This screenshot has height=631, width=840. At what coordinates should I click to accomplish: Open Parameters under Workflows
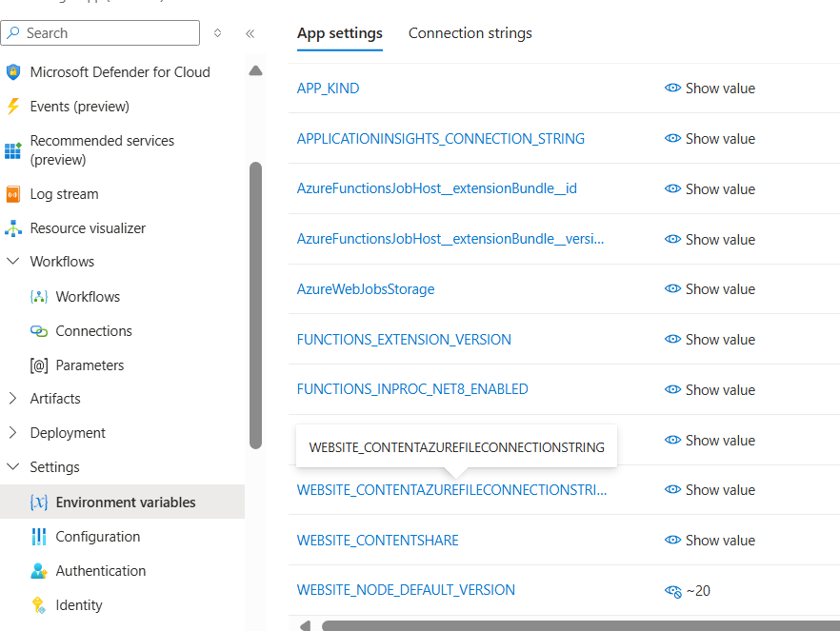pyautogui.click(x=90, y=365)
